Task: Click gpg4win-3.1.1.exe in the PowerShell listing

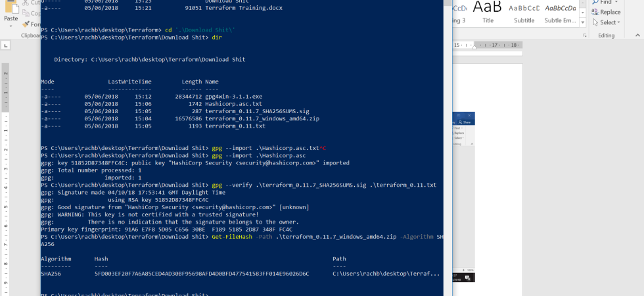Action: coord(234,97)
